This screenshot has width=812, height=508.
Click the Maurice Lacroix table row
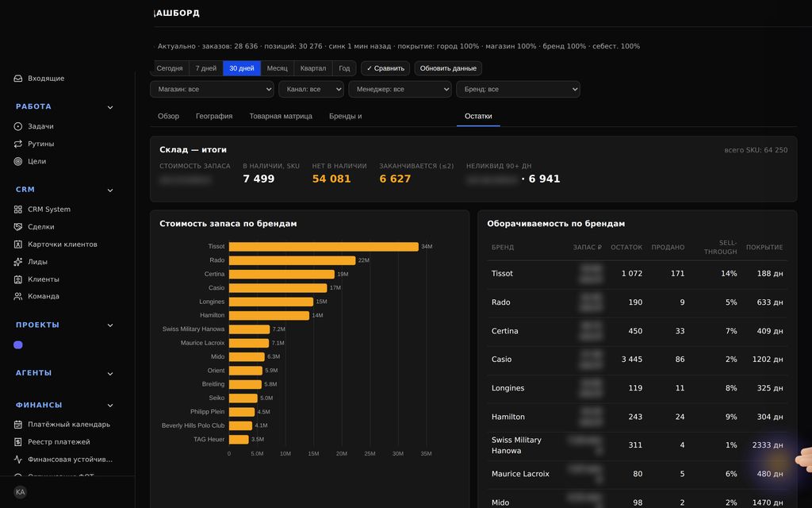tap(637, 474)
